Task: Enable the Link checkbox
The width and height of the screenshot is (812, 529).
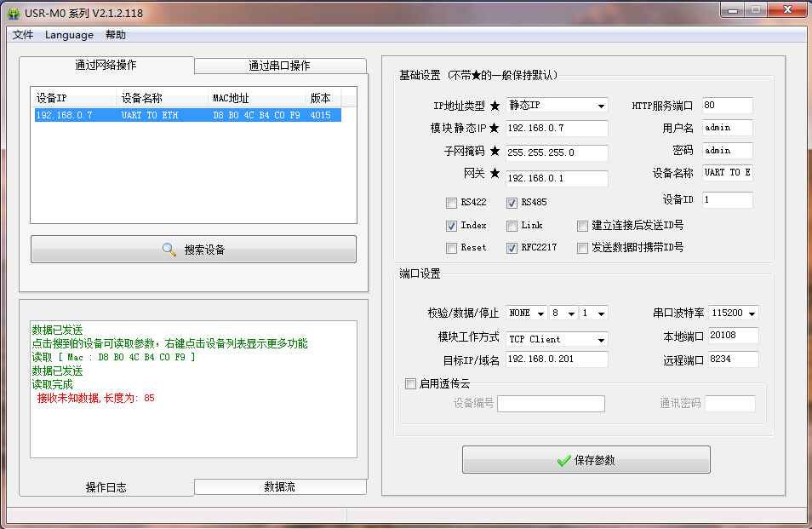Action: point(512,226)
